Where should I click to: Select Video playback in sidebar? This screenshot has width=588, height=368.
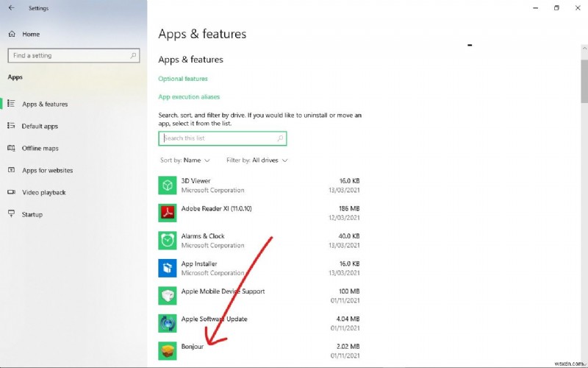point(43,193)
